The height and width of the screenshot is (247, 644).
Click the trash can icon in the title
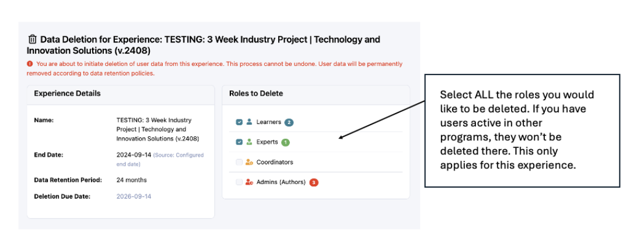[x=33, y=40]
